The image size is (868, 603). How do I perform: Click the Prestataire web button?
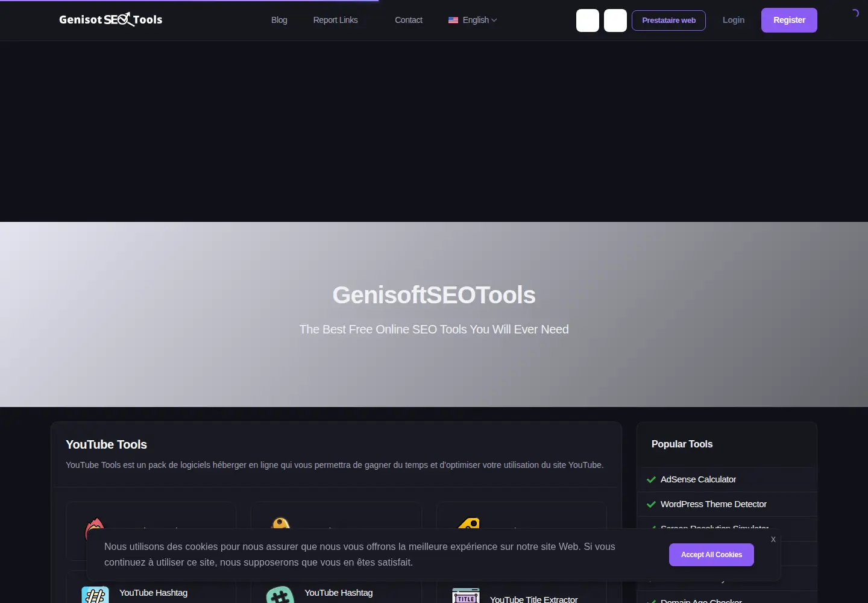click(668, 20)
